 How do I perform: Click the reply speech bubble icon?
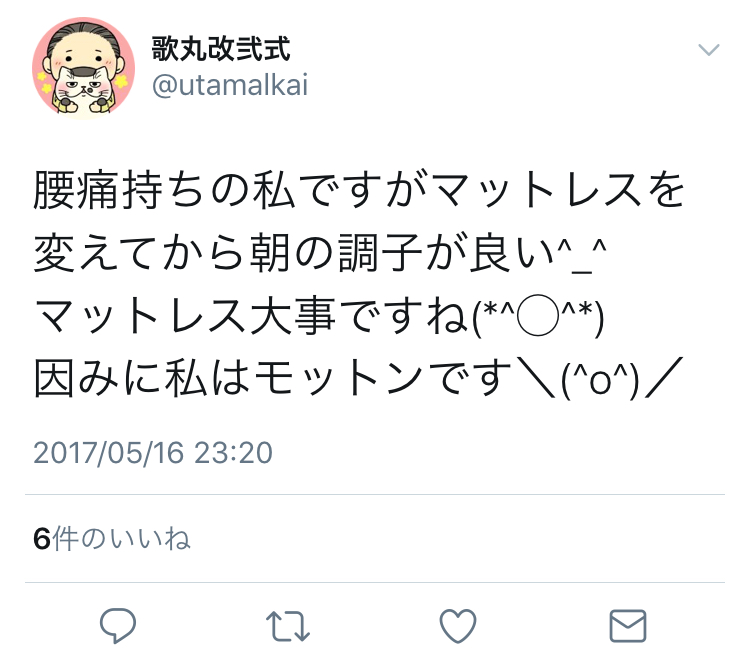pos(118,625)
